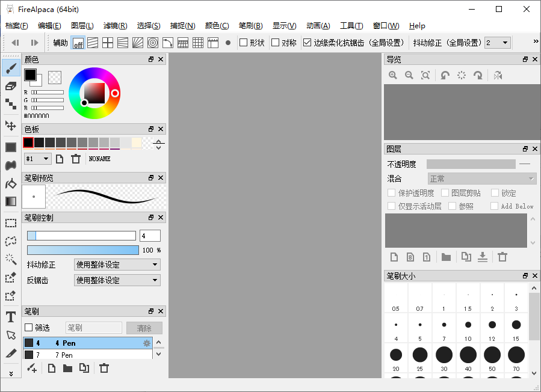This screenshot has height=392, width=541.
Task: Turn snap off with the 'off' button
Action: tap(78, 43)
